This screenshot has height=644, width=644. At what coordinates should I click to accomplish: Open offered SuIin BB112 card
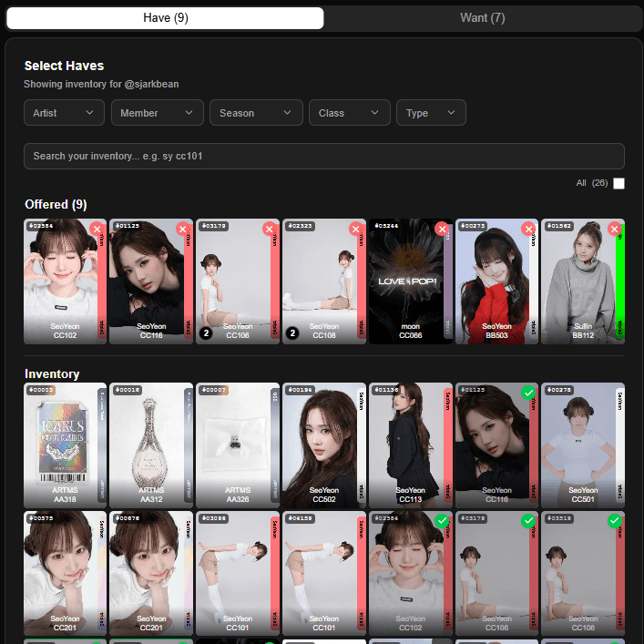583,281
